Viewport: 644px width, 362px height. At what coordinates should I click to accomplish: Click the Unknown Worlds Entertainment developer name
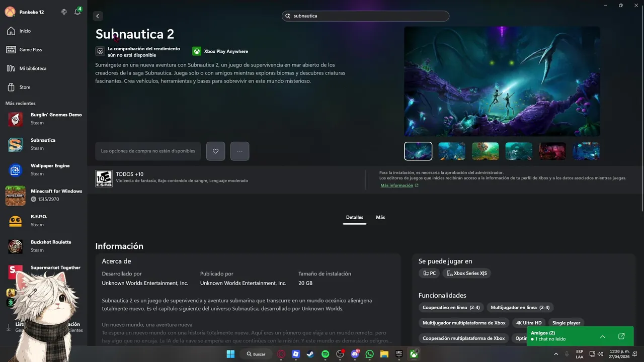[145, 283]
